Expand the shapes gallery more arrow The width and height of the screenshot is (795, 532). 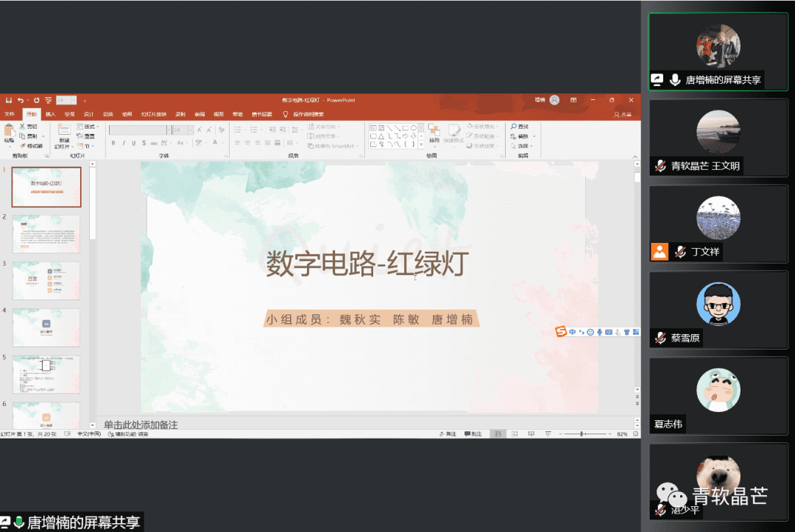click(x=421, y=145)
